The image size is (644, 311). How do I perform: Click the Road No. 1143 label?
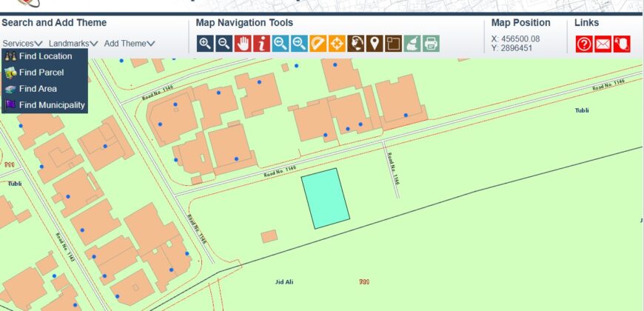pyautogui.click(x=66, y=247)
